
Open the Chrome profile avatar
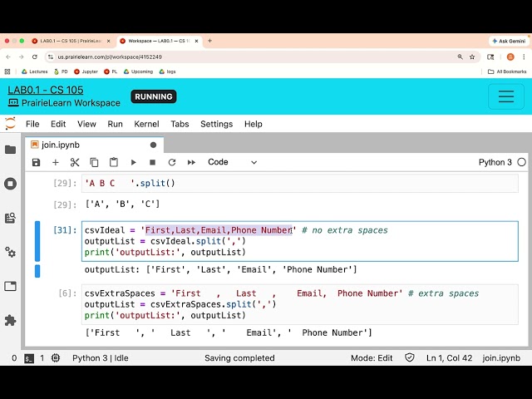click(510, 57)
